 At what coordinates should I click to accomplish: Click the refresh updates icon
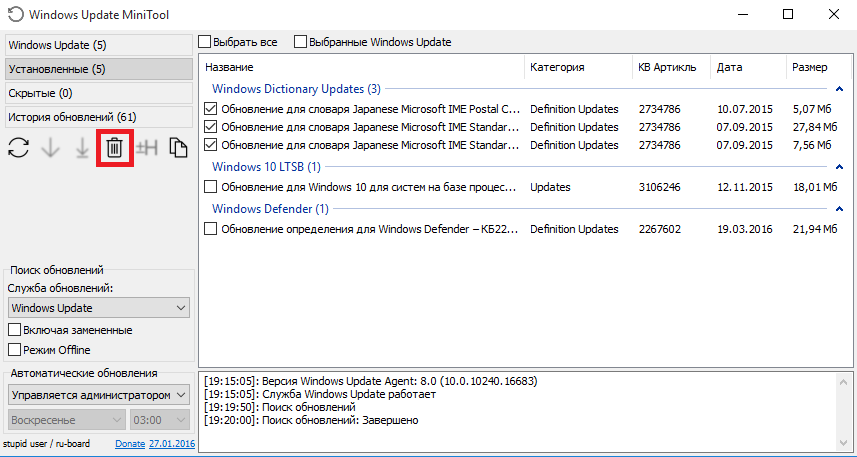(18, 148)
